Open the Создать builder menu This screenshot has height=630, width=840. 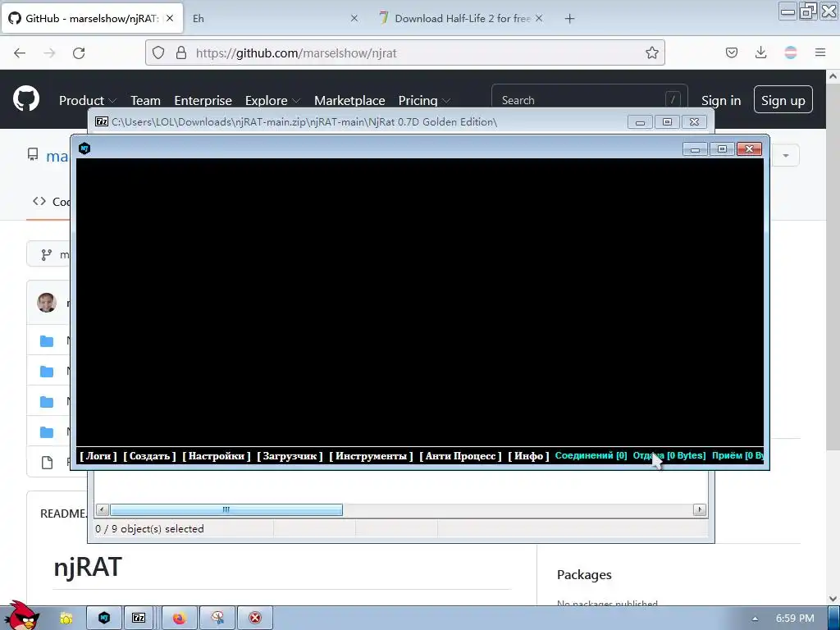[x=149, y=456]
